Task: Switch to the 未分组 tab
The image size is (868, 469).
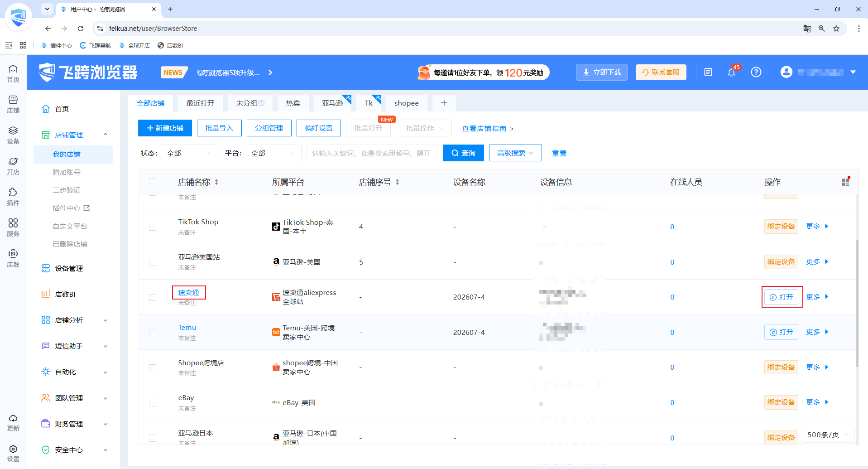Action: (250, 103)
